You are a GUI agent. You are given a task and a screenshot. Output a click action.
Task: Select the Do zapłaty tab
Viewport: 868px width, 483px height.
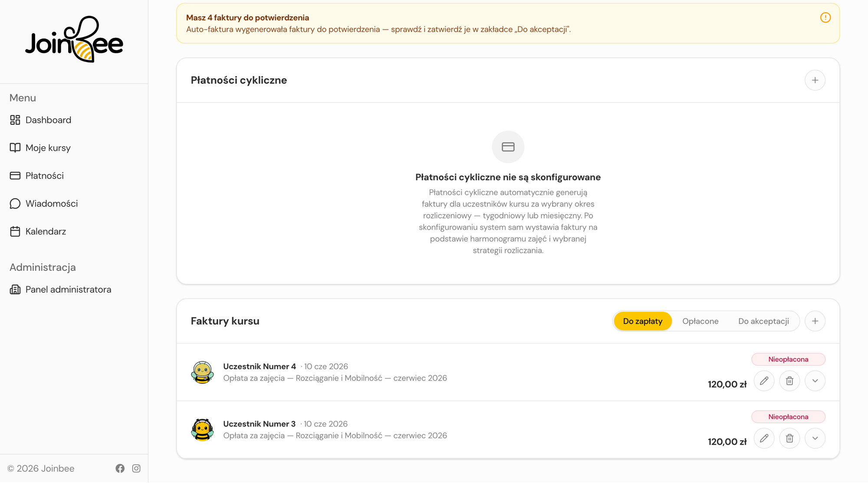click(x=643, y=321)
